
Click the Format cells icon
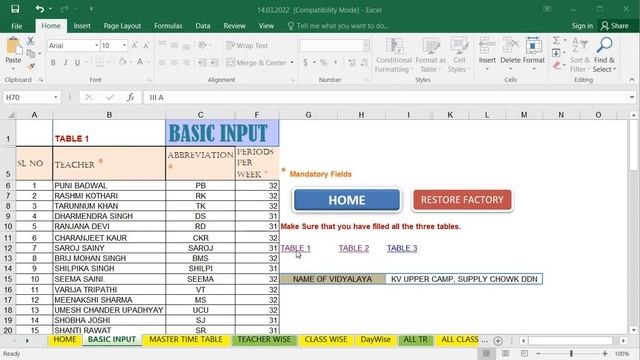[533, 46]
